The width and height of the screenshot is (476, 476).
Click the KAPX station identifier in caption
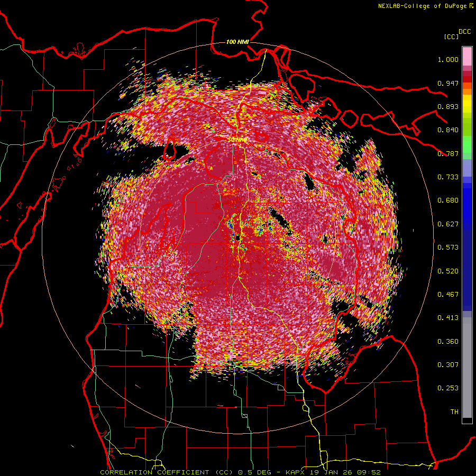296,472
